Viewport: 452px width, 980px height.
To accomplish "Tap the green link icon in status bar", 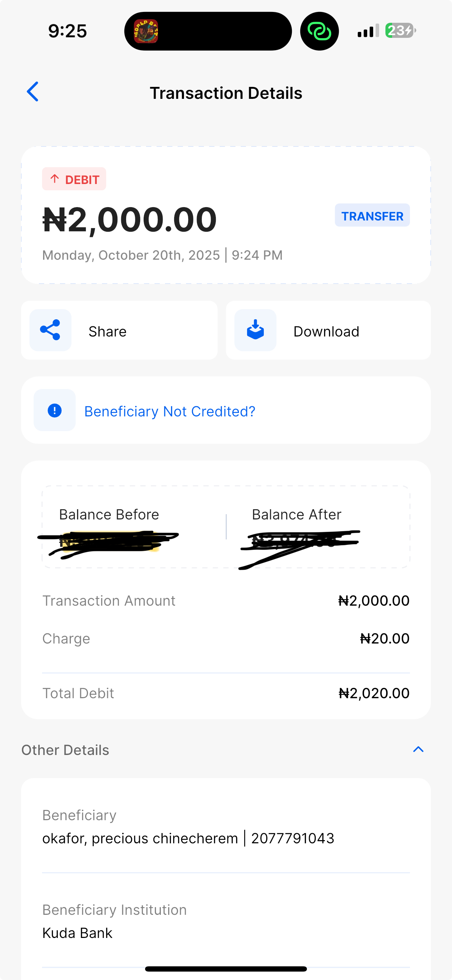I will (x=319, y=31).
